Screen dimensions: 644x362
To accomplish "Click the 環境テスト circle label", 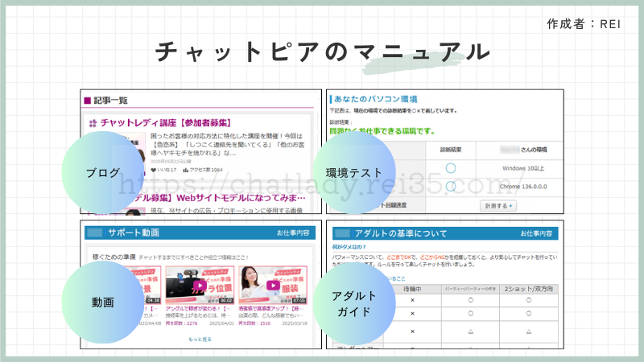I will click(x=354, y=173).
